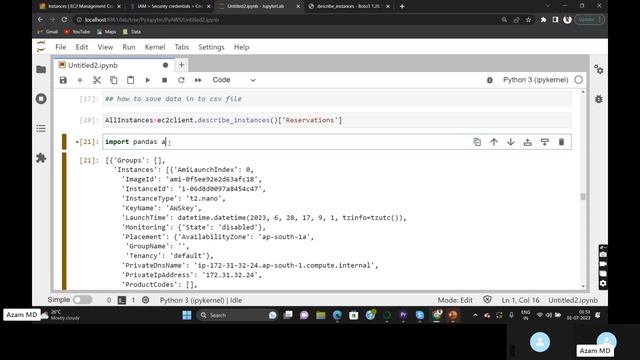
Task: Delete cell 21 with trash icon
Action: tap(561, 142)
